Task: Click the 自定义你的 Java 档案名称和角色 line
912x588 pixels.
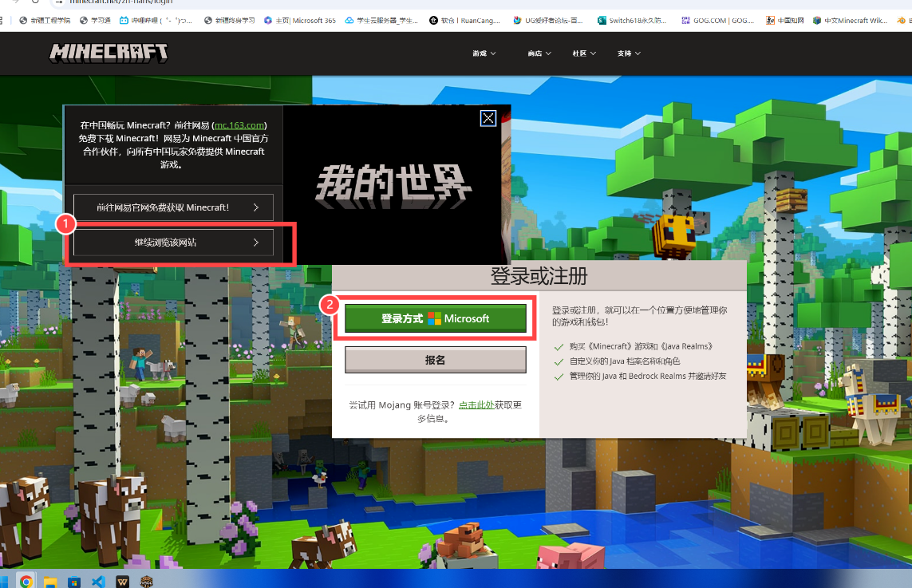Action: pyautogui.click(x=625, y=361)
